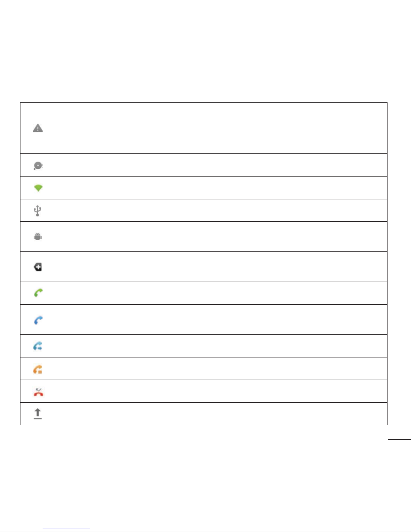Select the empty cell beside the Android robot icon
The image size is (411, 532).
click(221, 237)
